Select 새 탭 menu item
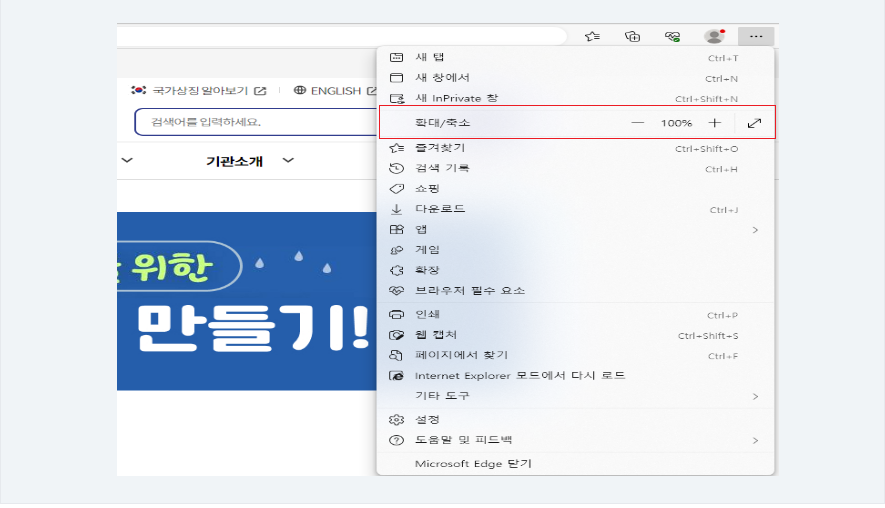The height and width of the screenshot is (508, 885). [430, 57]
